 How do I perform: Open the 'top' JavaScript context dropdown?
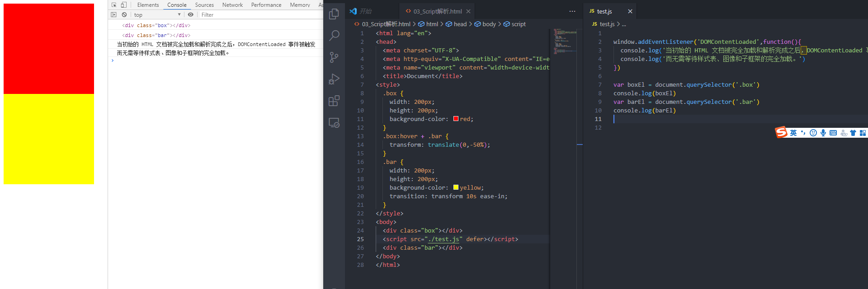coord(157,15)
